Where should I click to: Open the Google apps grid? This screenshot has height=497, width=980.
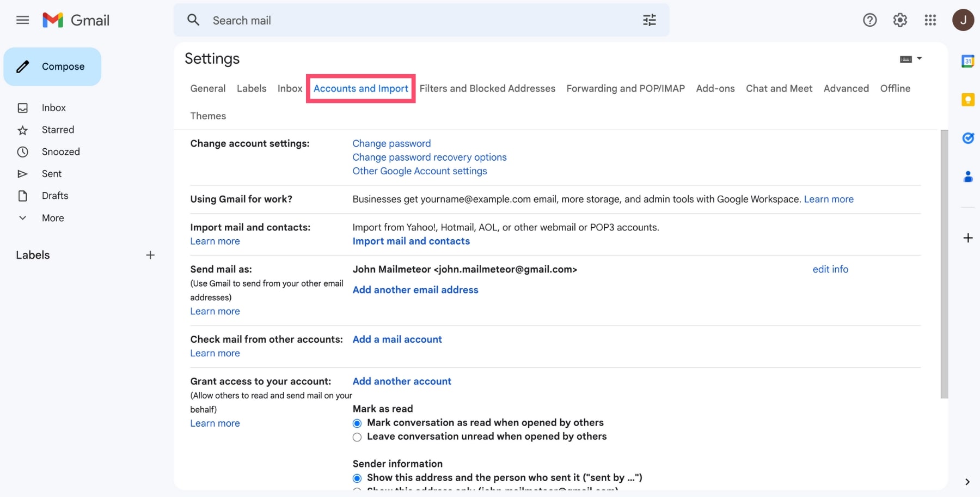pyautogui.click(x=930, y=20)
